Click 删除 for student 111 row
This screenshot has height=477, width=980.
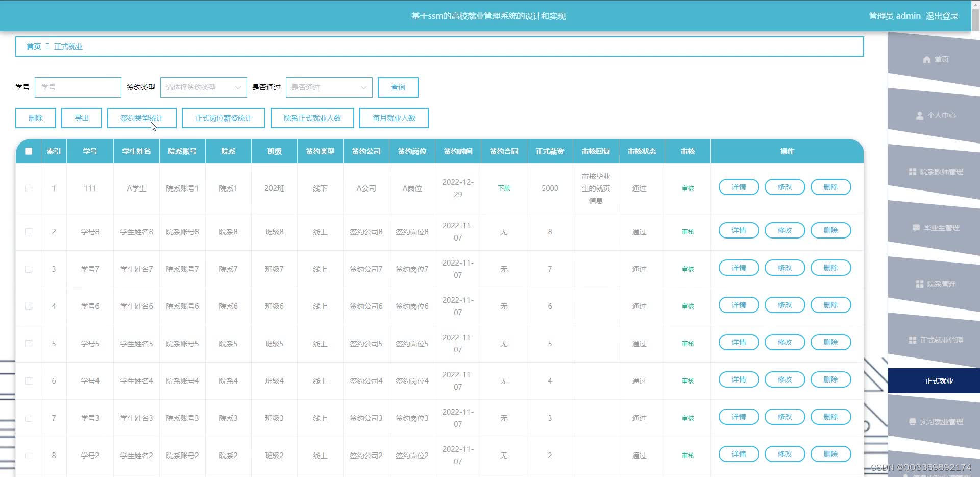tap(831, 187)
